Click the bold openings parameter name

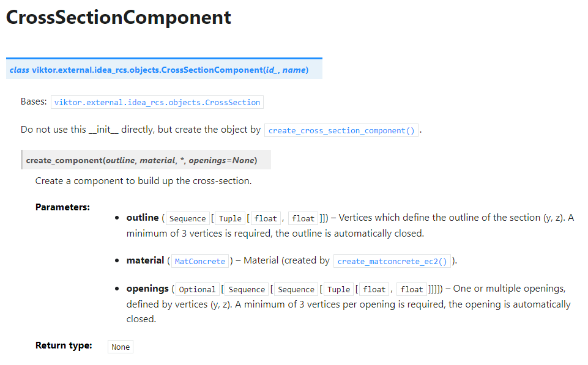(147, 289)
